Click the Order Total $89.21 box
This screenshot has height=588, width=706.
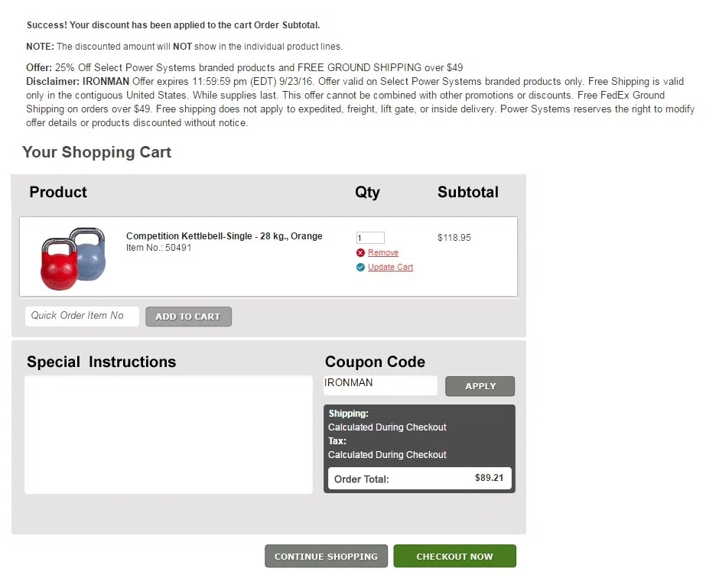[420, 479]
